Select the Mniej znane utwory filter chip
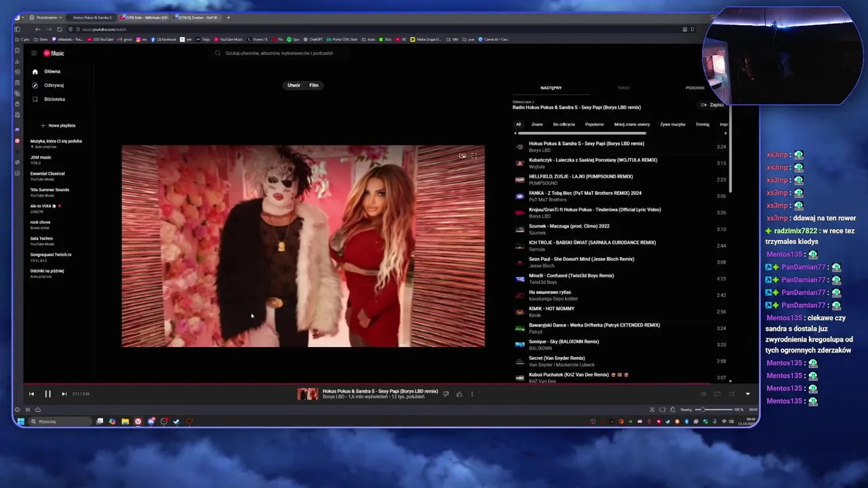This screenshot has width=868, height=488. coord(632,124)
